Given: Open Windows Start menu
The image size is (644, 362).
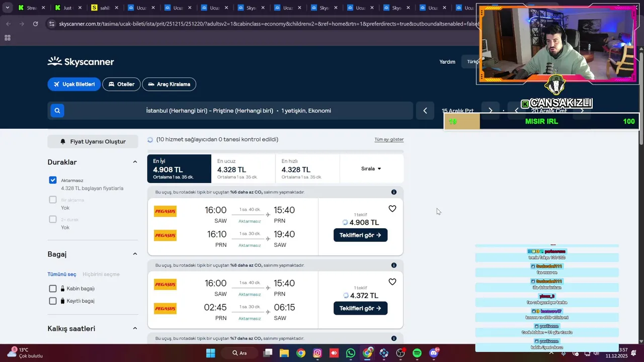Looking at the screenshot, I should pyautogui.click(x=210, y=353).
